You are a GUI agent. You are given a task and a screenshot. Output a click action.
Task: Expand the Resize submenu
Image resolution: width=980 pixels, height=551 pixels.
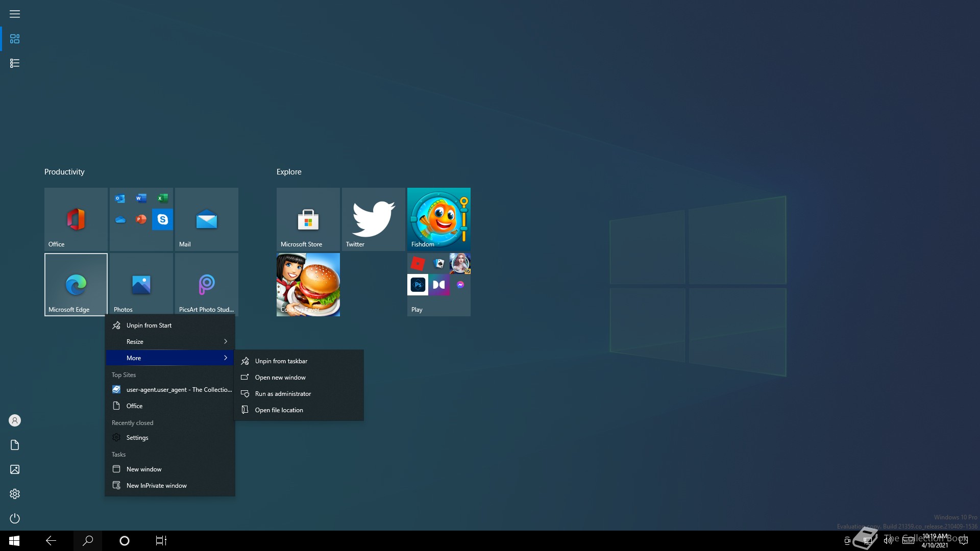[x=170, y=342]
